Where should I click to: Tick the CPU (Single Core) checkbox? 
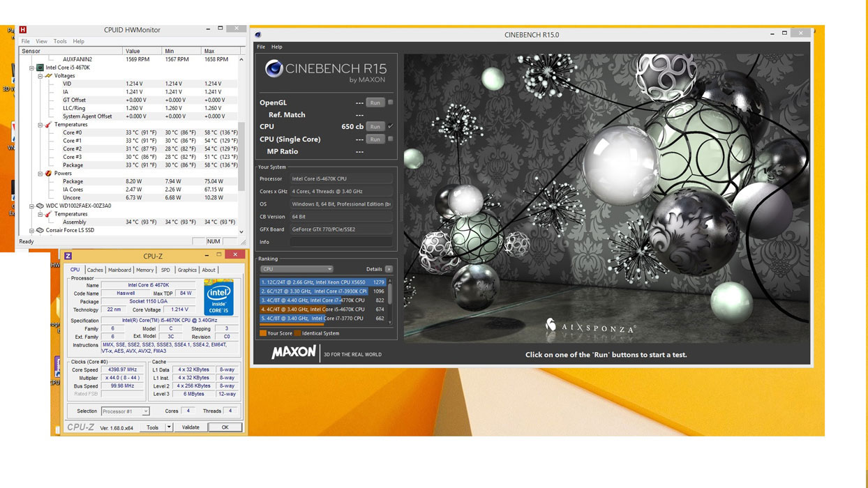tap(390, 139)
